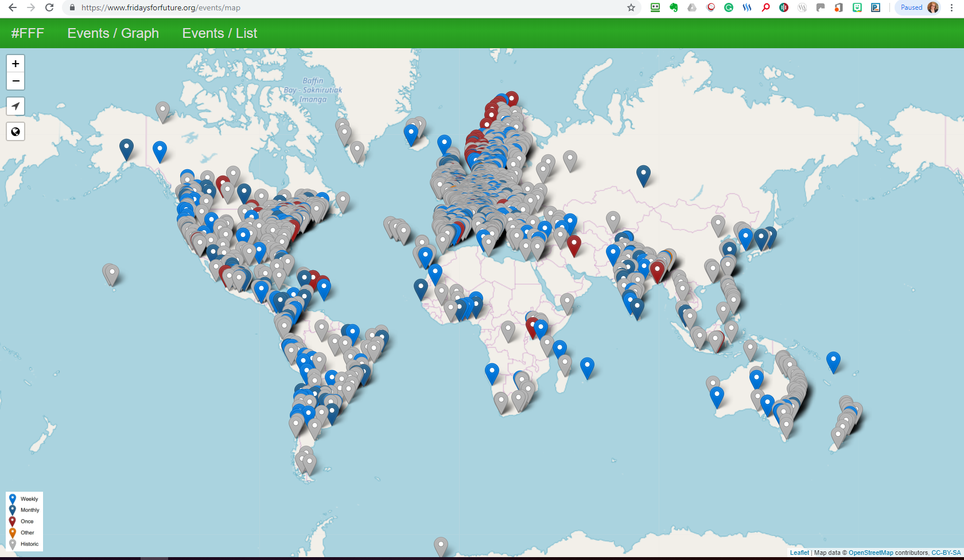Open the CC-BY-SA license link
The image size is (964, 560).
946,553
